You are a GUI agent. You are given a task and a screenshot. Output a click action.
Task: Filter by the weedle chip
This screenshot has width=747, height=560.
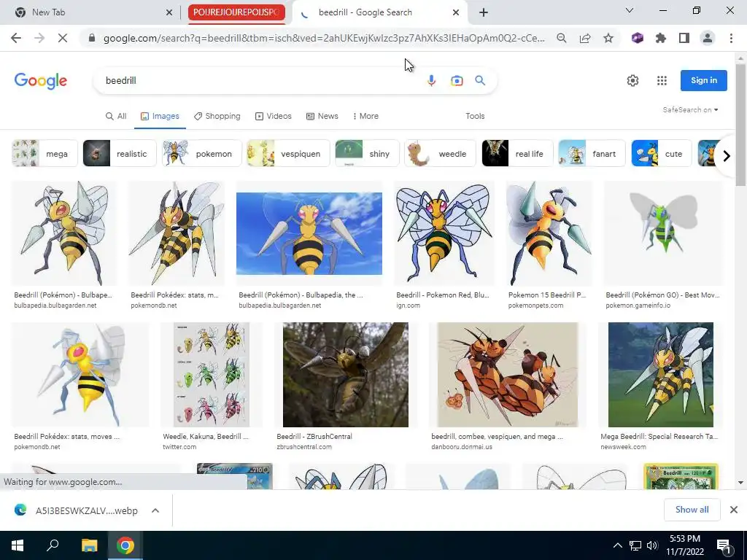440,153
